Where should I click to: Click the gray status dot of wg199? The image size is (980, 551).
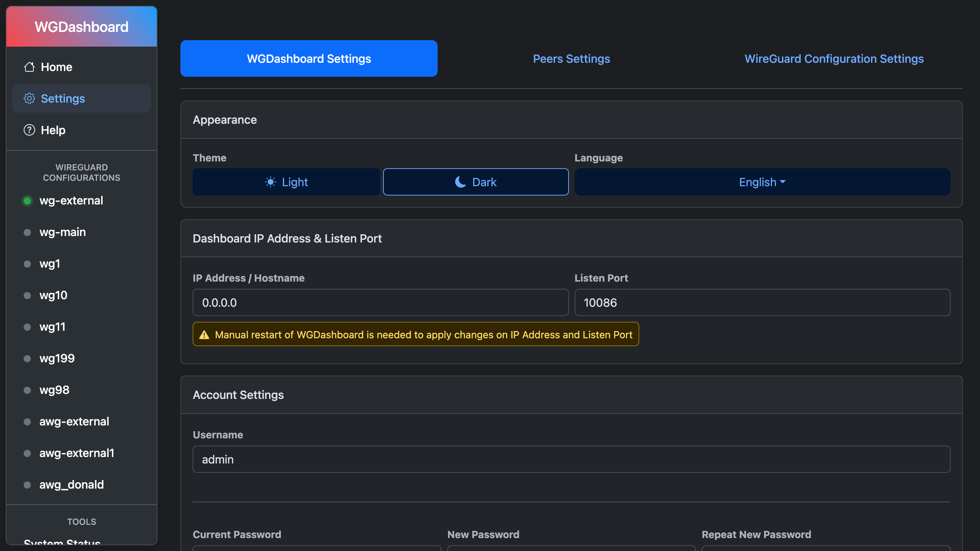[x=27, y=359]
